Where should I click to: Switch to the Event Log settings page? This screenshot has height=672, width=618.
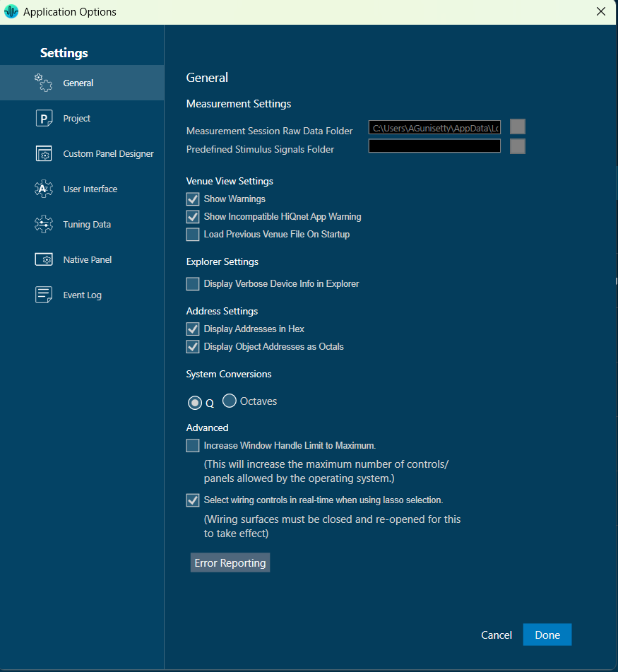(82, 295)
